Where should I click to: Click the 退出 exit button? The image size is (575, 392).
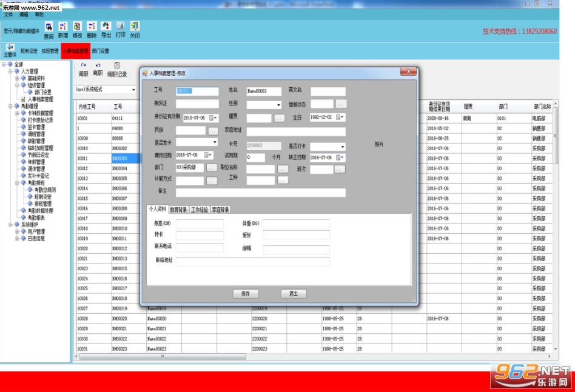coord(294,293)
